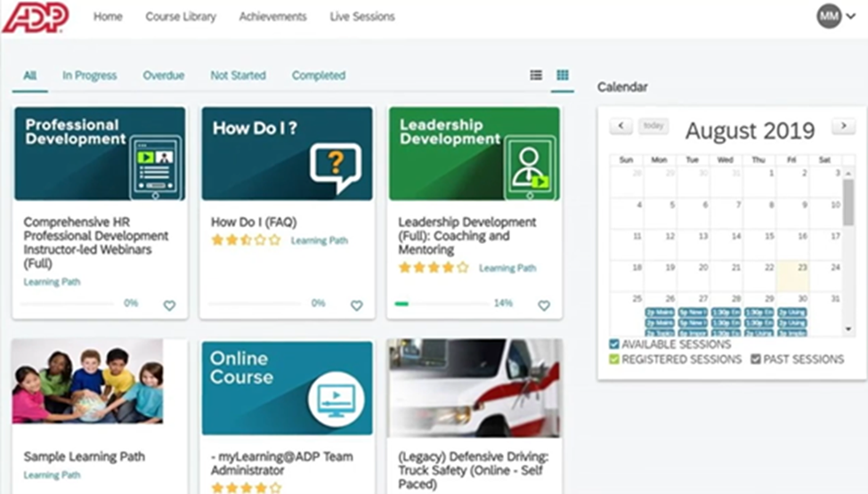Viewport: 868px width, 494px height.
Task: Select August 15 in the calendar
Action: (759, 245)
